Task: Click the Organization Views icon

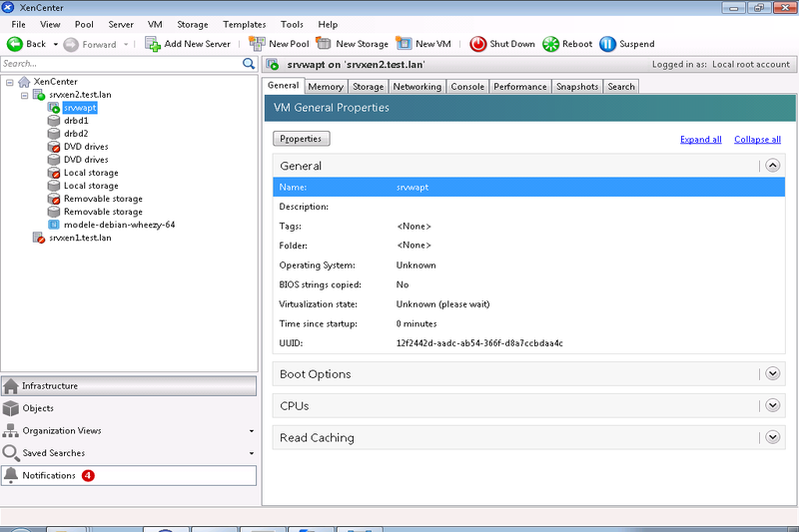Action: point(11,431)
